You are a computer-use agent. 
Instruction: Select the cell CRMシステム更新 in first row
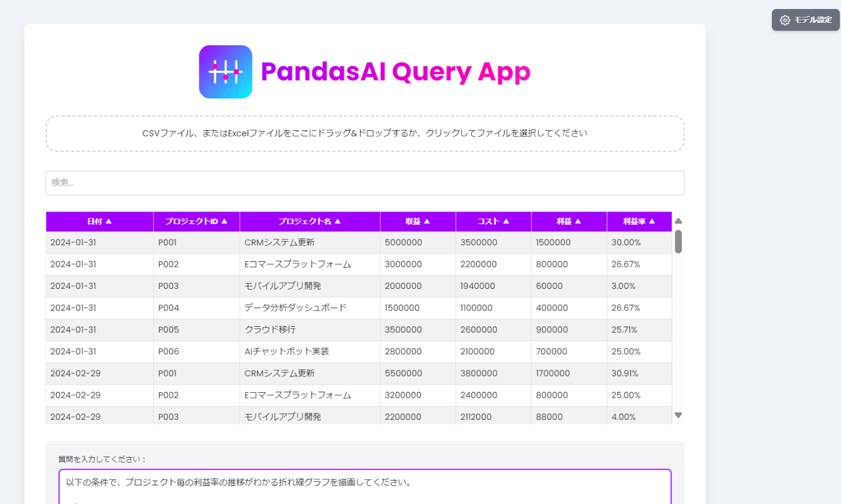pyautogui.click(x=310, y=243)
